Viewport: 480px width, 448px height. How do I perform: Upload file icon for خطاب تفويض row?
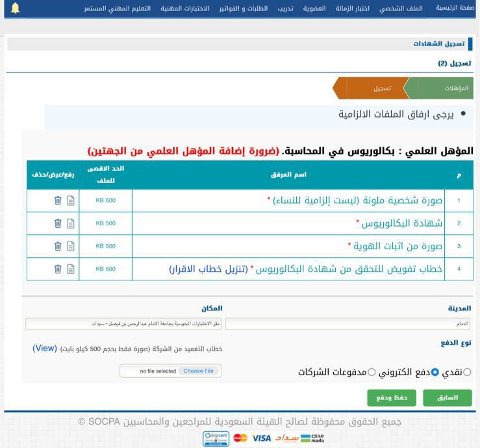click(71, 269)
